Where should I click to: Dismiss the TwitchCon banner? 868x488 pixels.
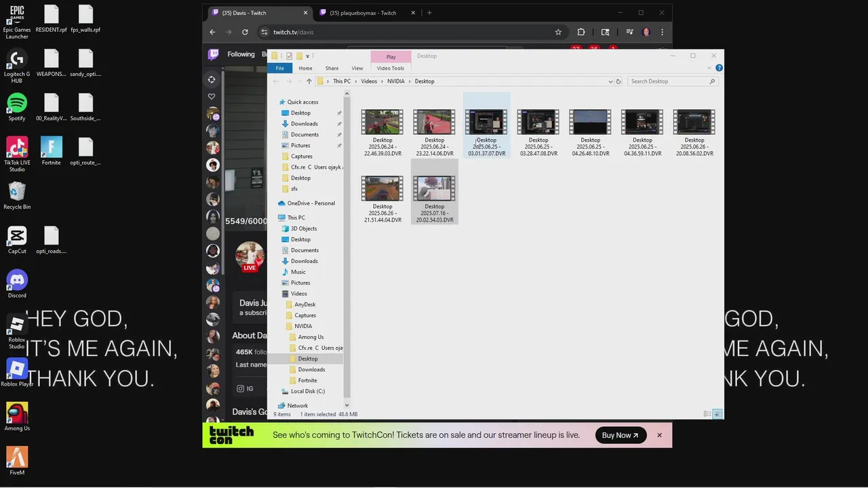[x=659, y=435]
